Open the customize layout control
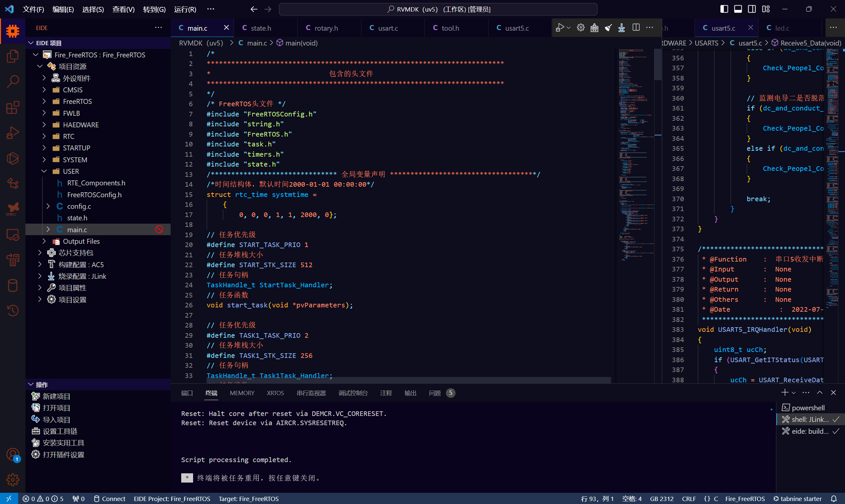The height and width of the screenshot is (504, 845). 766,9
